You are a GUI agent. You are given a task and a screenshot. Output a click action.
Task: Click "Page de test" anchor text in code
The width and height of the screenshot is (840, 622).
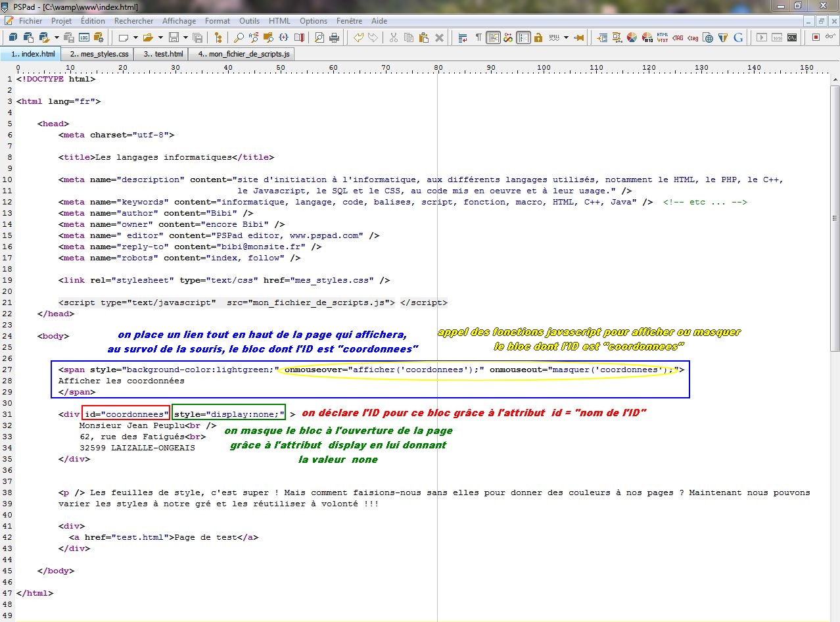[206, 537]
